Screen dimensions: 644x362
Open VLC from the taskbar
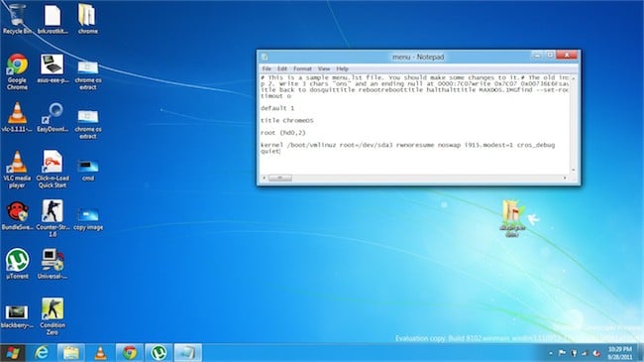100,352
